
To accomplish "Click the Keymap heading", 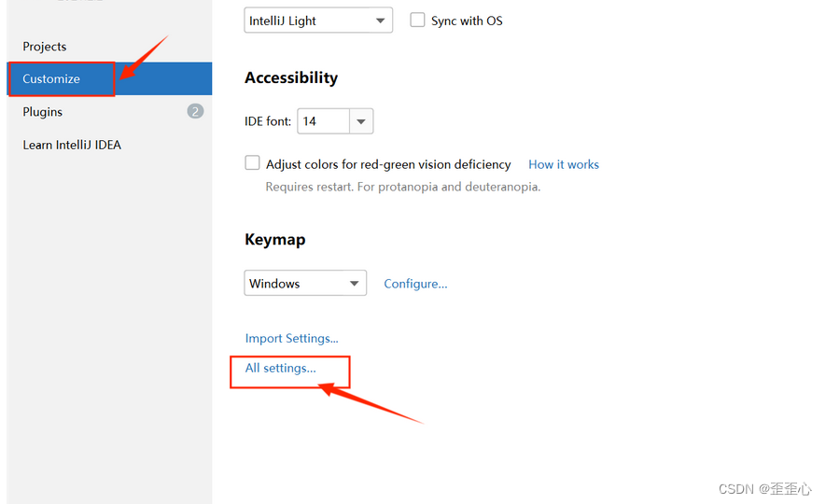I will point(275,240).
